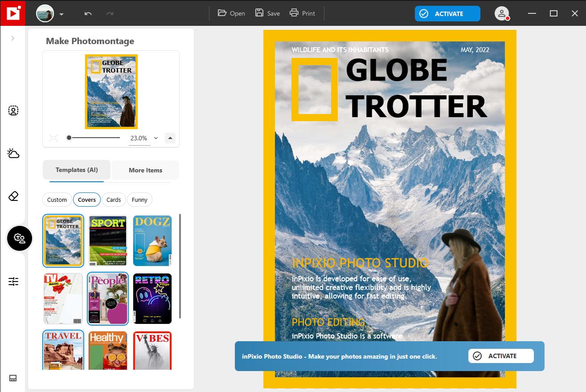Adjust the preview zoom slider

pyautogui.click(x=94, y=138)
